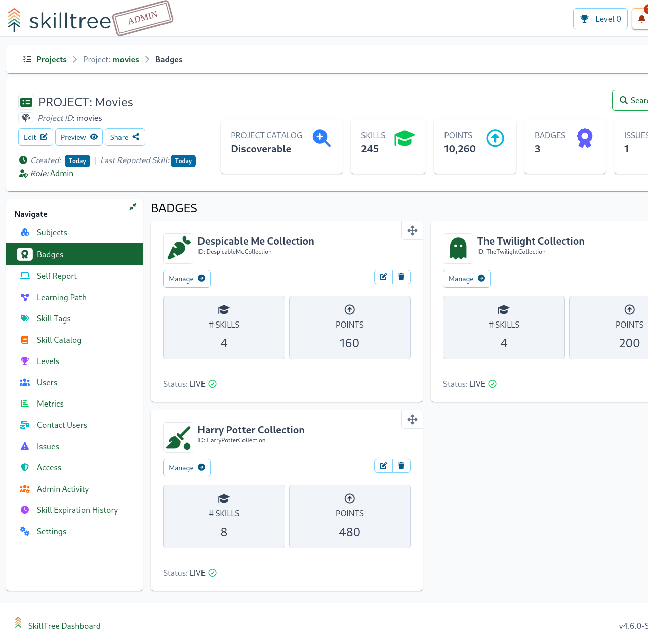Edit Harry Potter Collection badge
The height and width of the screenshot is (644, 648).
tap(383, 466)
